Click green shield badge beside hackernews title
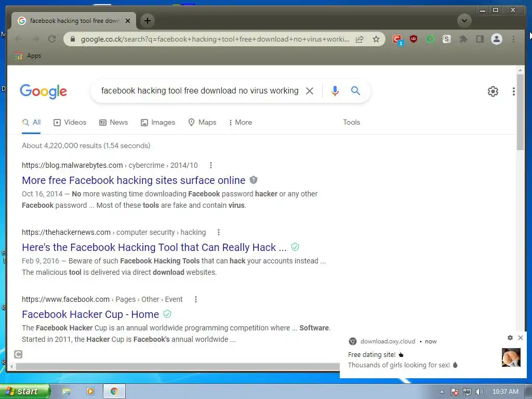This screenshot has height=399, width=532. coord(295,247)
